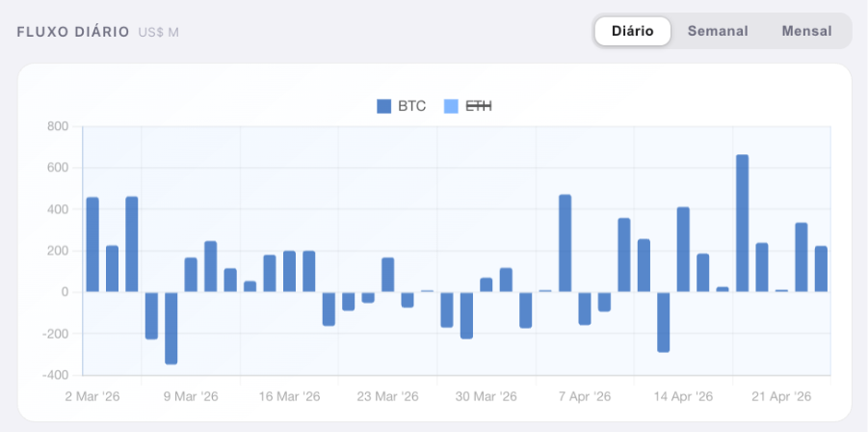Click the 30 Mar '26 axis label

487,396
